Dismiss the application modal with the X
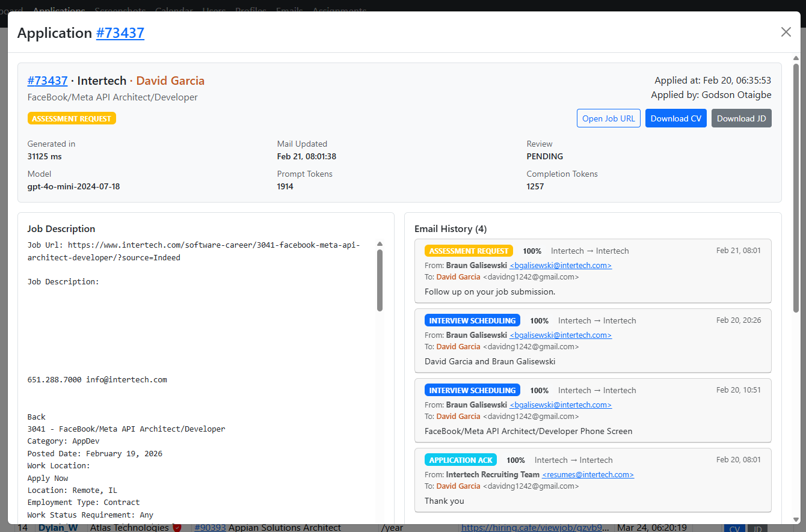 point(786,32)
